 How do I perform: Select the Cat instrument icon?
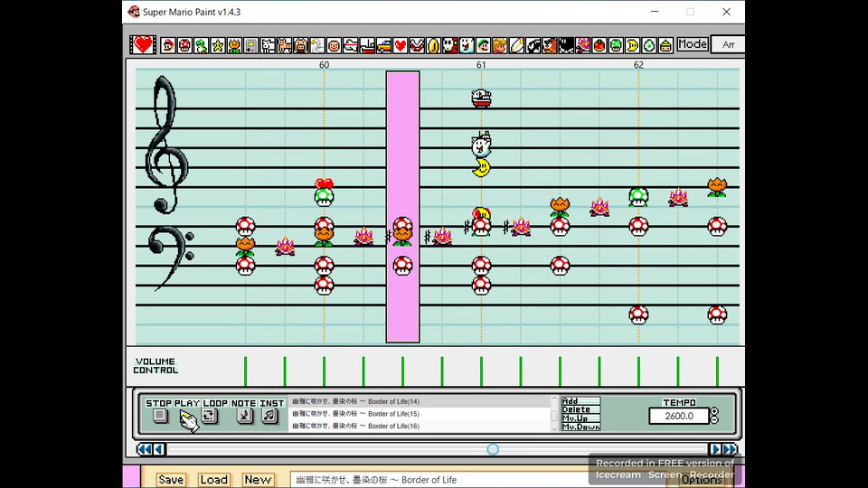285,45
